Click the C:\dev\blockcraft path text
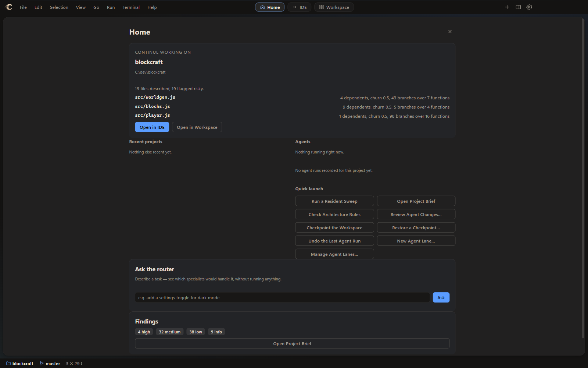 [150, 72]
